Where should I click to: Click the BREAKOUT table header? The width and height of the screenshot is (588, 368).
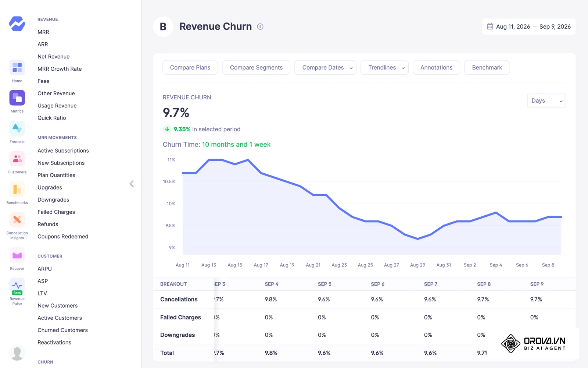[173, 284]
